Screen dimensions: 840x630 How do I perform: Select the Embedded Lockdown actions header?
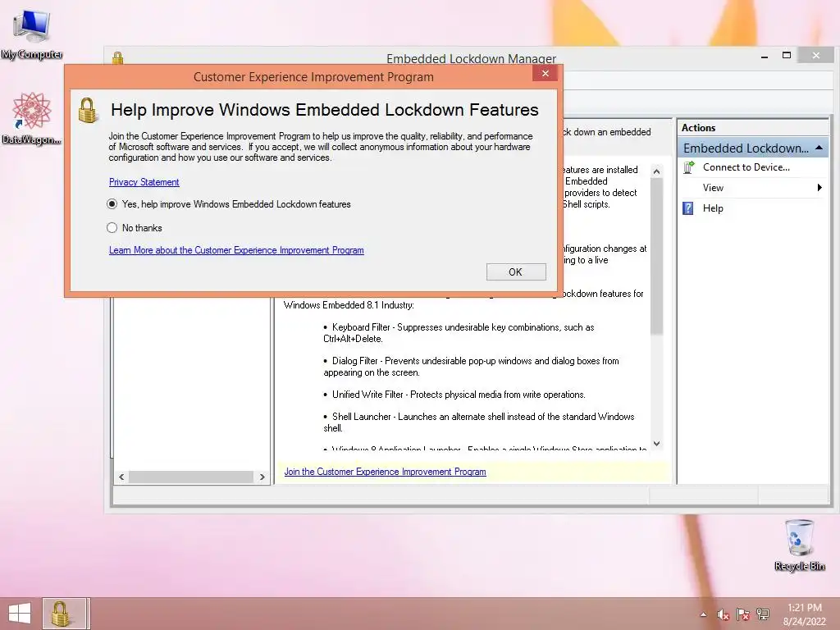click(753, 148)
